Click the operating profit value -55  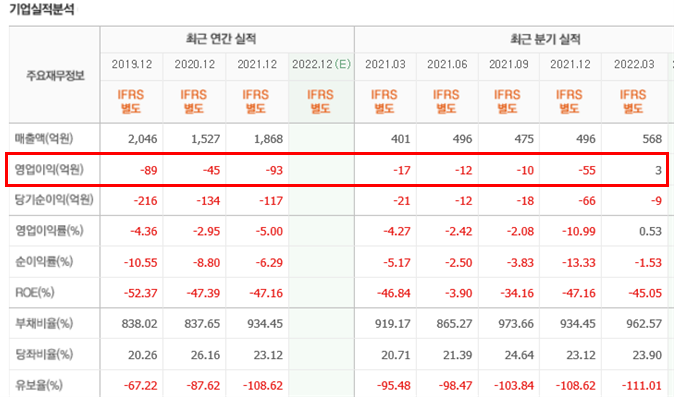pyautogui.click(x=587, y=170)
